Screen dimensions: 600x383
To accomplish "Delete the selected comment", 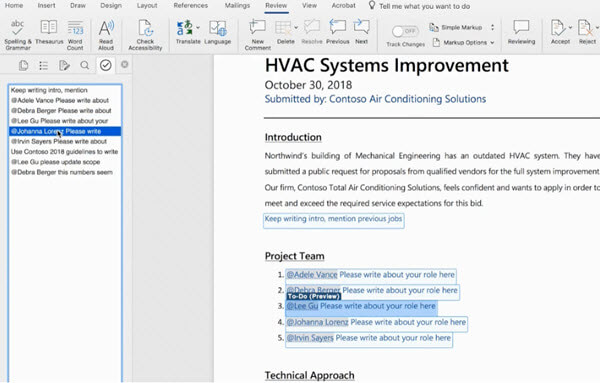I will [x=285, y=32].
